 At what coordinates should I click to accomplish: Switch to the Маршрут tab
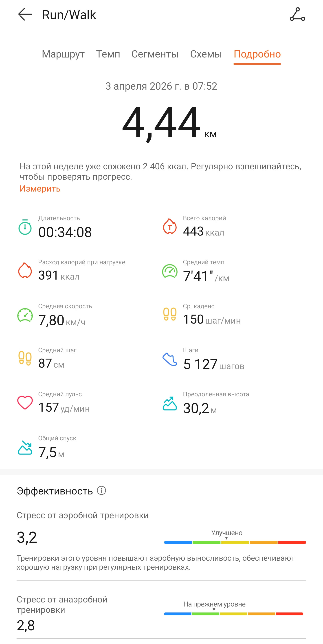[63, 54]
